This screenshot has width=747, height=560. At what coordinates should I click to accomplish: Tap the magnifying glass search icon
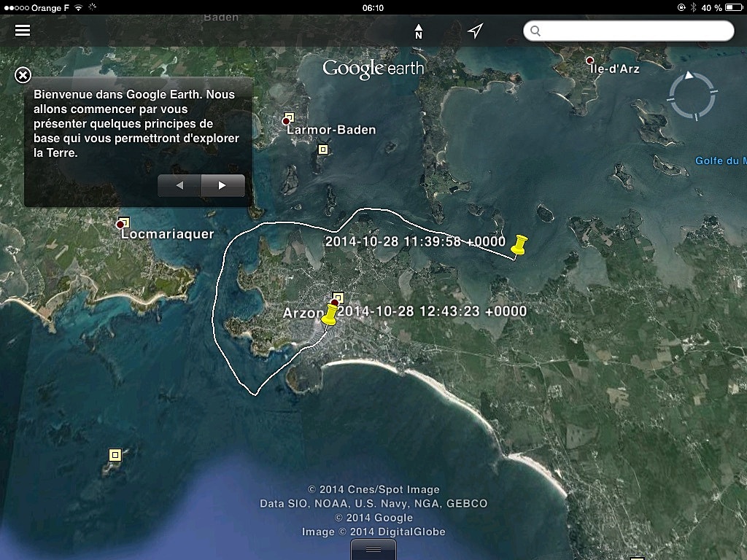535,31
